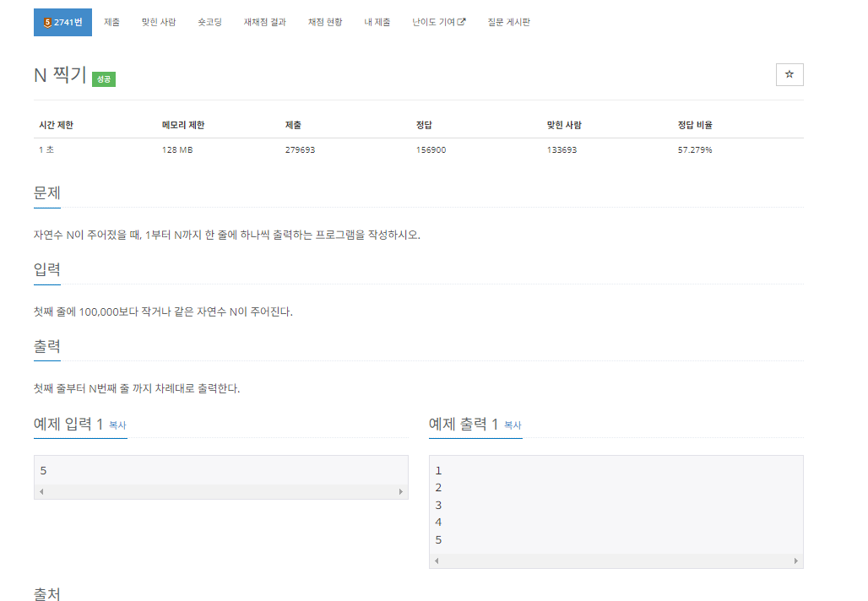Click the 출처 section heading

coord(47,593)
